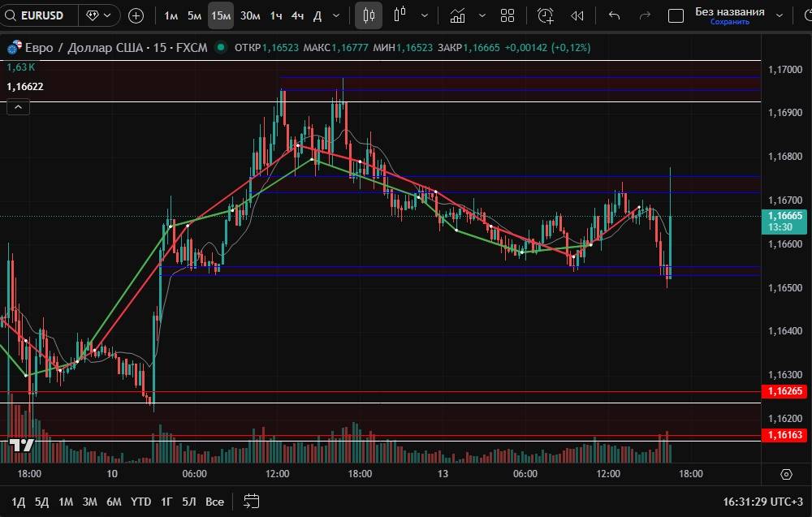Open the chart scale settings gear icon
Viewport: 812px width, 517px height.
[x=786, y=474]
